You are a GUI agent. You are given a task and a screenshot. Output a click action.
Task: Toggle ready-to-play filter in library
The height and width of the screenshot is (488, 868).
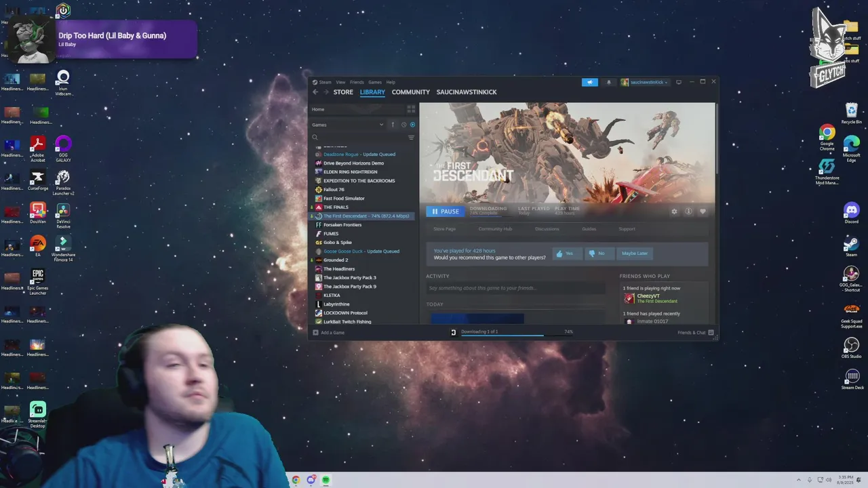click(x=412, y=125)
